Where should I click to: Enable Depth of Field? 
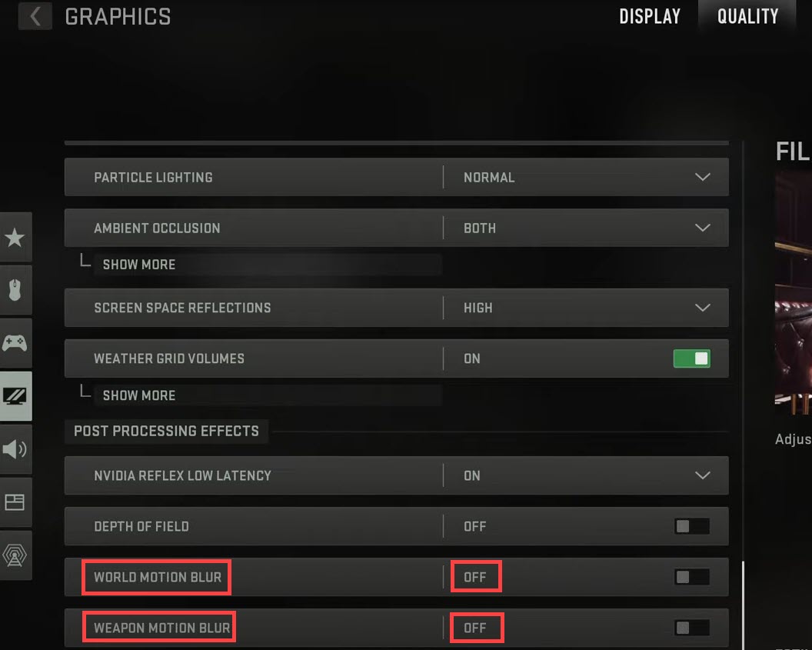(691, 526)
